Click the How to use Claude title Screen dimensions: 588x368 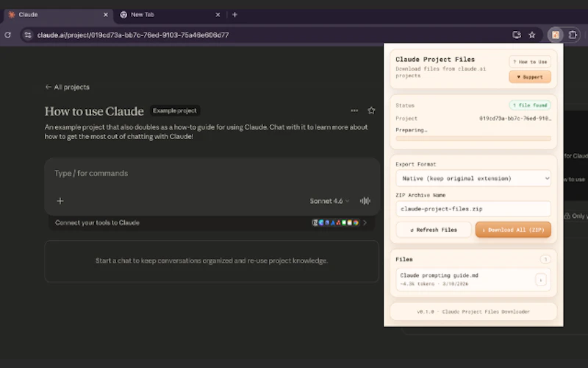tap(94, 111)
